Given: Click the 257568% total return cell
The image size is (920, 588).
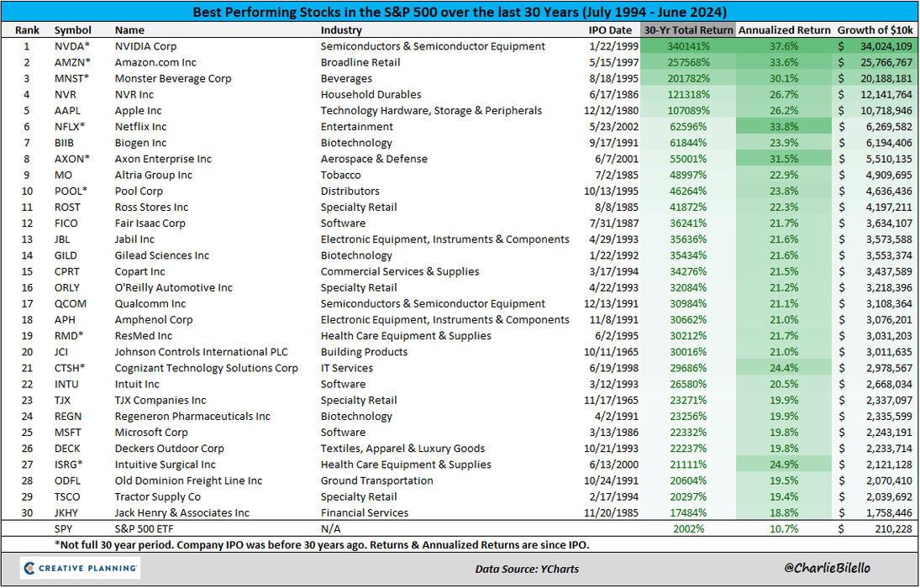Looking at the screenshot, I should click(x=688, y=62).
